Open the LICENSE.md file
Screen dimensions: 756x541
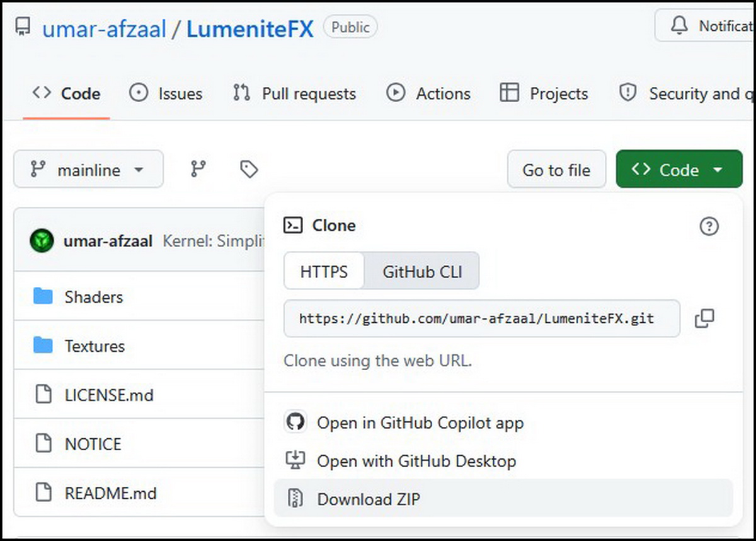click(109, 395)
